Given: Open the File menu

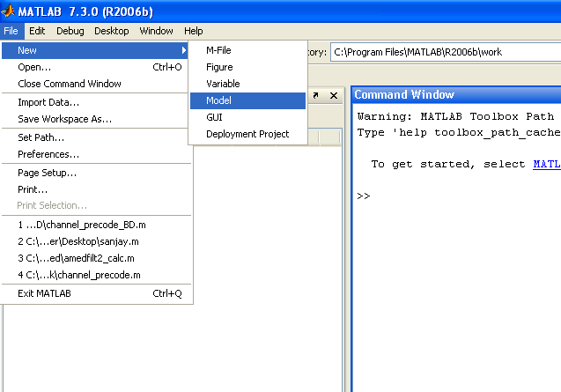Looking at the screenshot, I should pyautogui.click(x=11, y=31).
